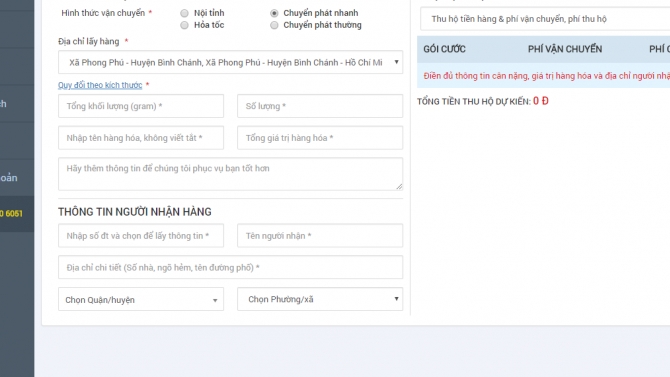Screen dimensions: 670x377
Task: Focus the Số lượng input field
Action: (320, 106)
